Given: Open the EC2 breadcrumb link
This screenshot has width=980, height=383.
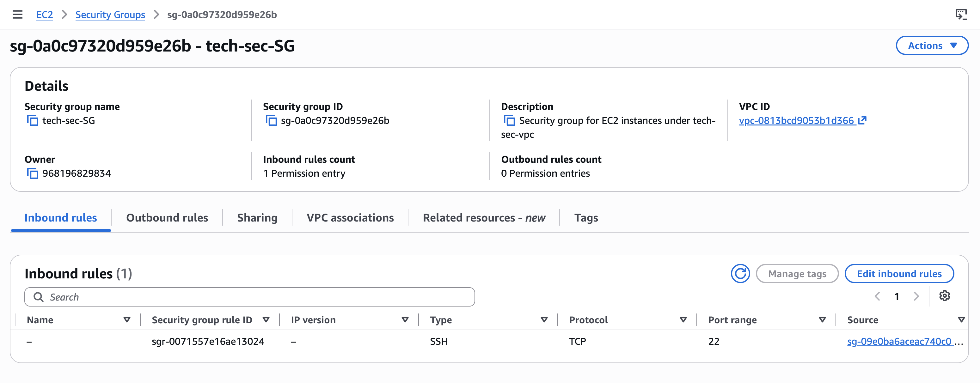Looking at the screenshot, I should 45,15.
